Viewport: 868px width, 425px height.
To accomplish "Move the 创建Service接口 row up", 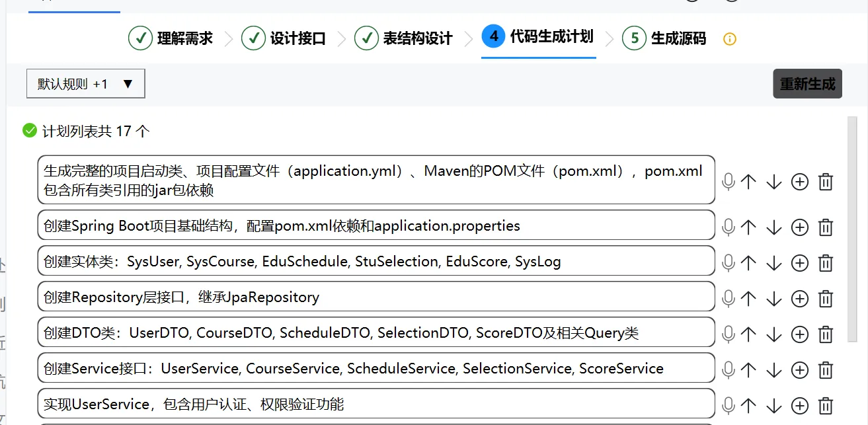I will [x=748, y=370].
